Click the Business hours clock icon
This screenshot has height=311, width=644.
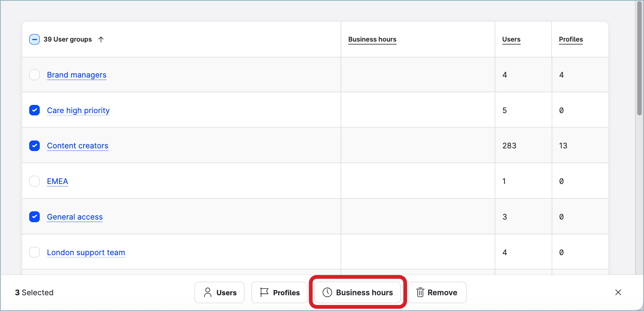point(327,292)
